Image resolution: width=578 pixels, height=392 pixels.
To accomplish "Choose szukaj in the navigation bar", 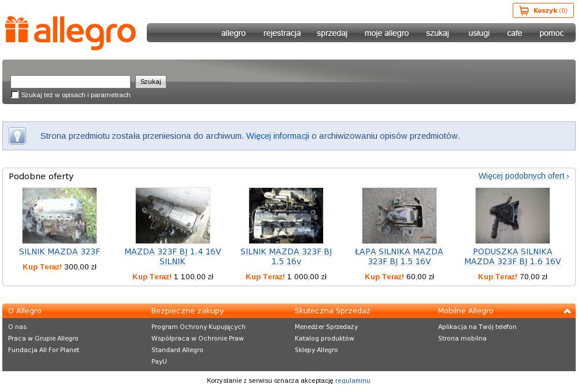I will (438, 33).
